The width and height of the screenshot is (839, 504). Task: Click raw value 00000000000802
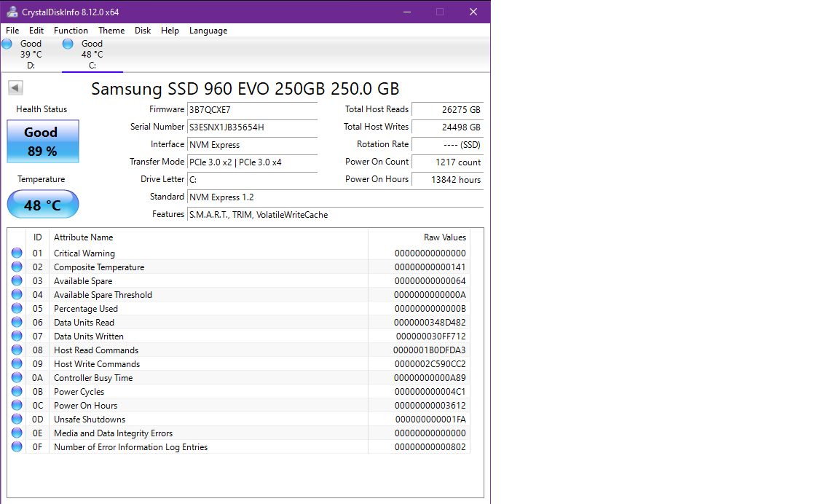pos(430,447)
